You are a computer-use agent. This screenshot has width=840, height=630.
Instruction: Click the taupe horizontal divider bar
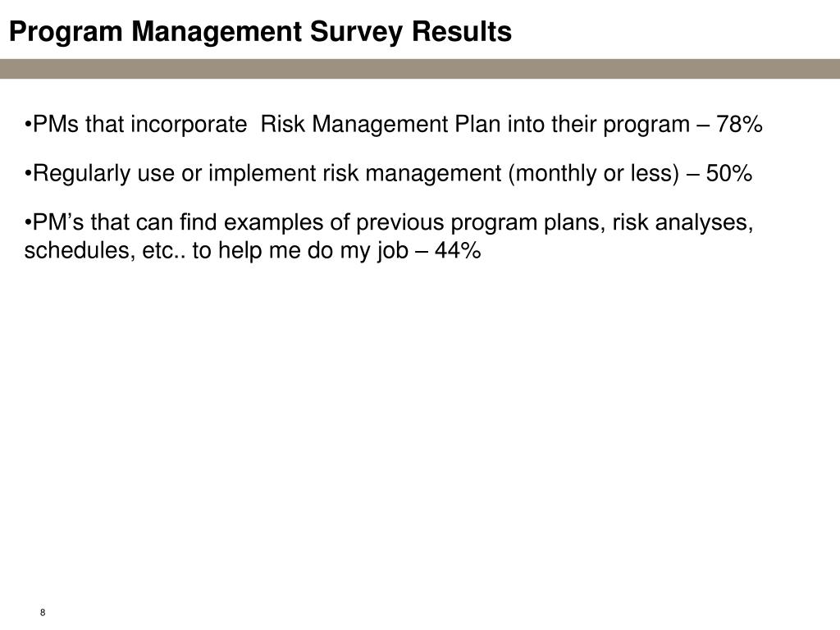[420, 69]
